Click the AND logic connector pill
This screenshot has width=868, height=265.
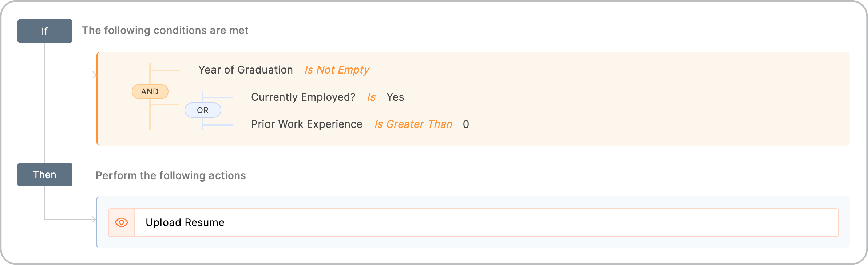150,91
